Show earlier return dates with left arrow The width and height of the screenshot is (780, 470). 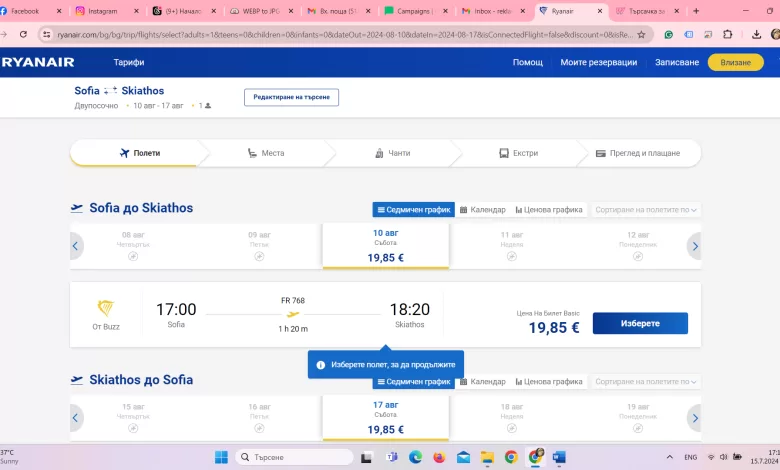tap(75, 418)
